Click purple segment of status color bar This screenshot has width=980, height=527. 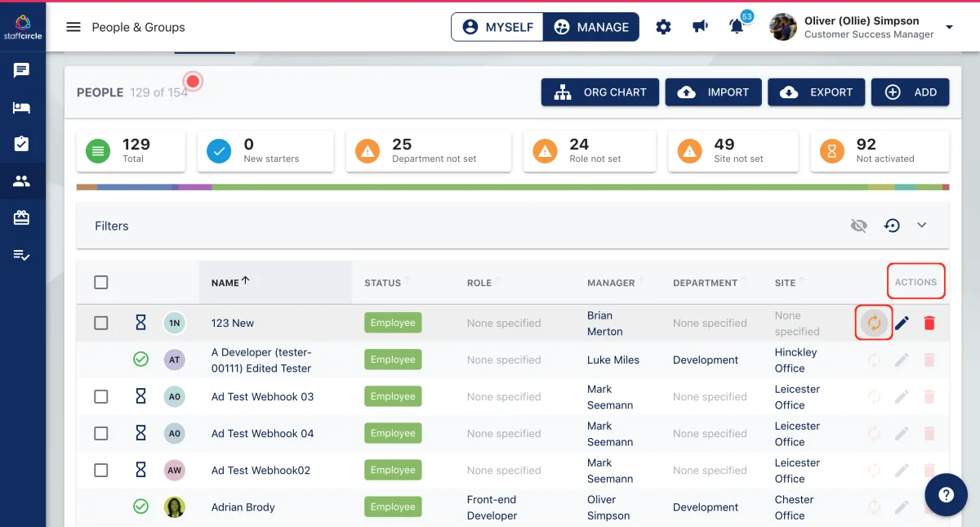[195, 187]
